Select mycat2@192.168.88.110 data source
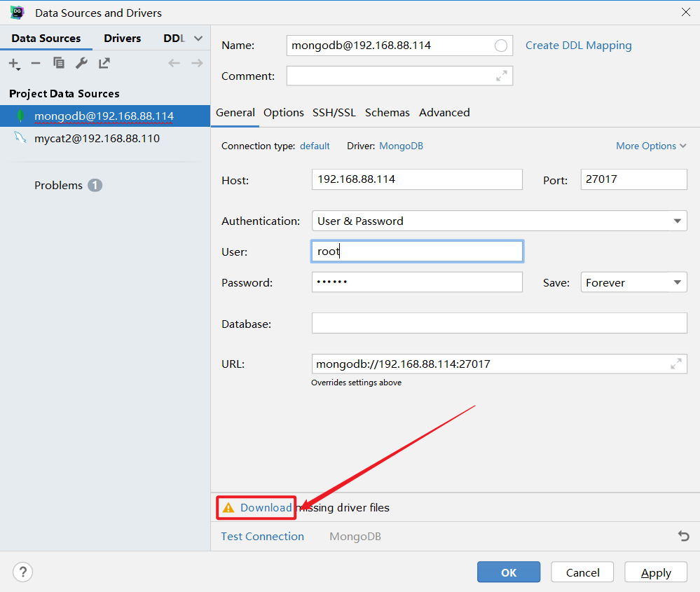The width and height of the screenshot is (700, 592). (x=105, y=138)
